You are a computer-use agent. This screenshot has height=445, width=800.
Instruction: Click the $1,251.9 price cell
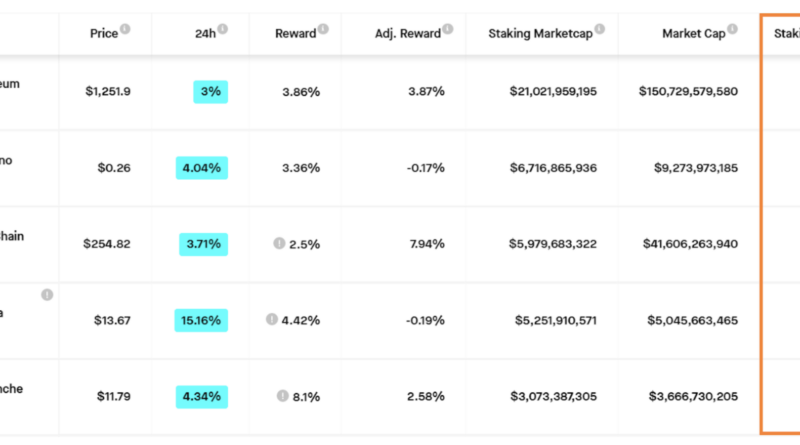click(108, 91)
